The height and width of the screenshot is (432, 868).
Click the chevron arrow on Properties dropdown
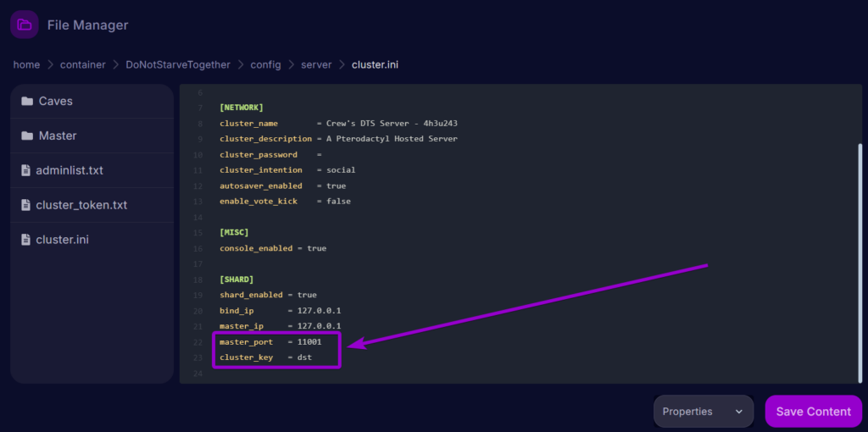pyautogui.click(x=738, y=412)
